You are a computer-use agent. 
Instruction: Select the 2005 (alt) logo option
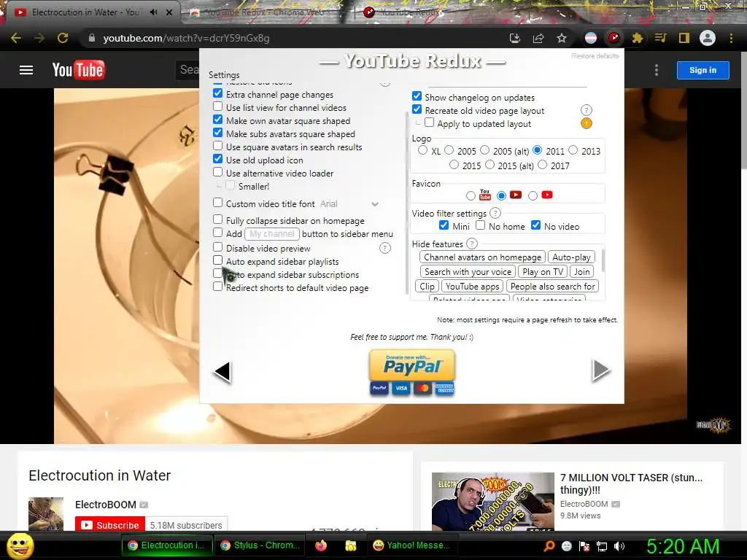pos(484,150)
